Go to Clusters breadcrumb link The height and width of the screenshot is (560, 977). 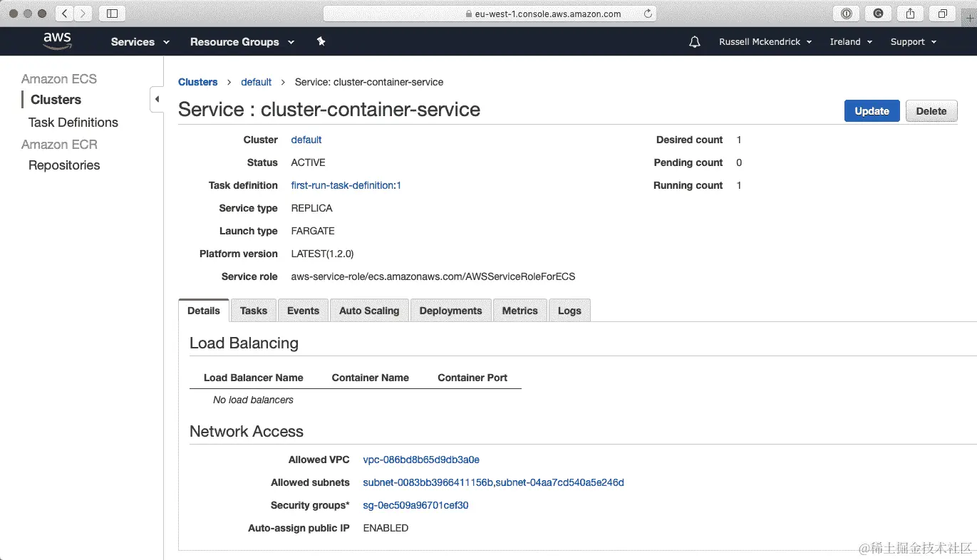coord(198,82)
